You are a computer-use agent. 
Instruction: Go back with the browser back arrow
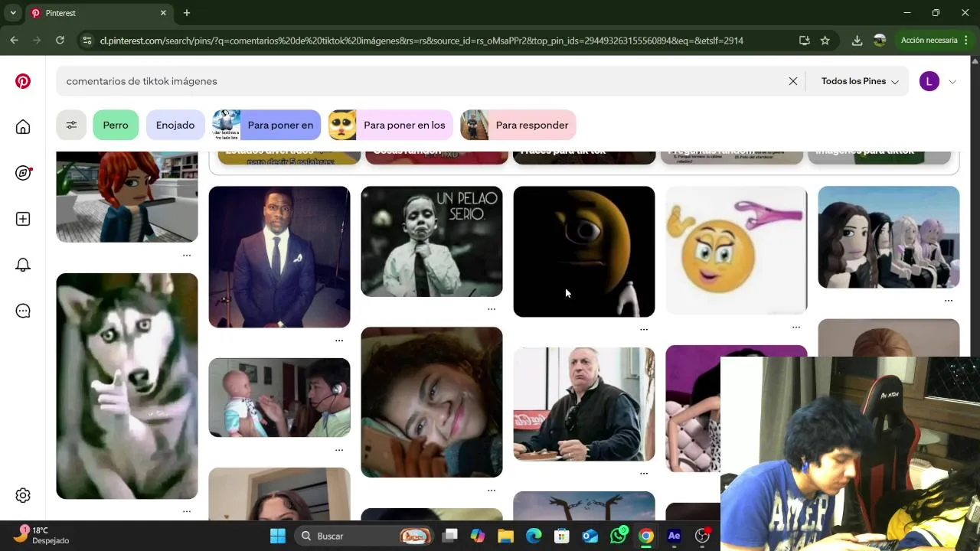14,40
